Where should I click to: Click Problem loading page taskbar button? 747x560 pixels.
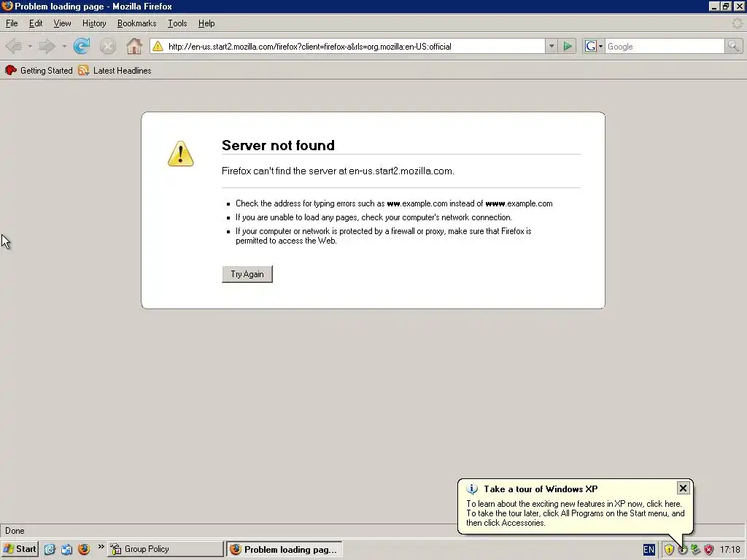(x=285, y=549)
